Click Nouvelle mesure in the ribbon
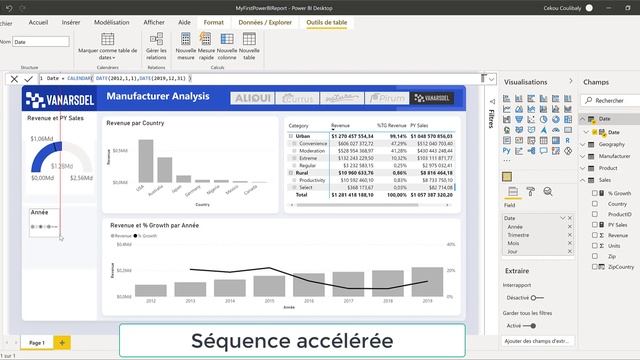640x360 pixels. click(x=186, y=46)
